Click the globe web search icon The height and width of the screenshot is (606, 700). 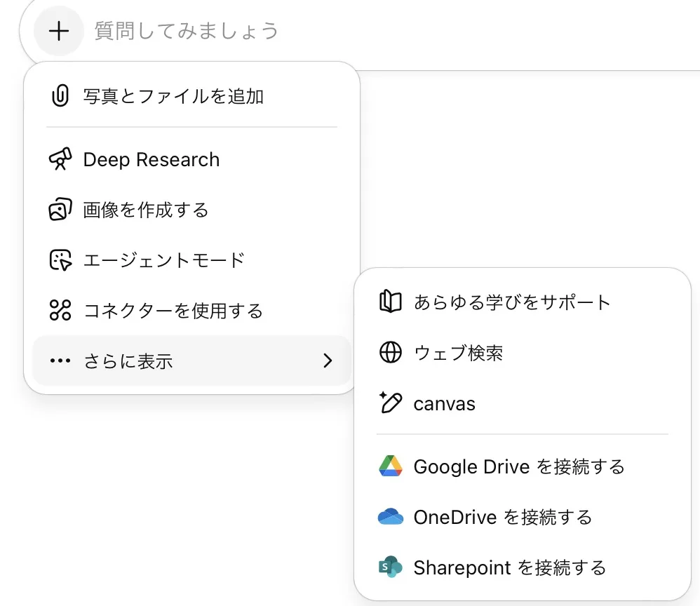pyautogui.click(x=390, y=353)
